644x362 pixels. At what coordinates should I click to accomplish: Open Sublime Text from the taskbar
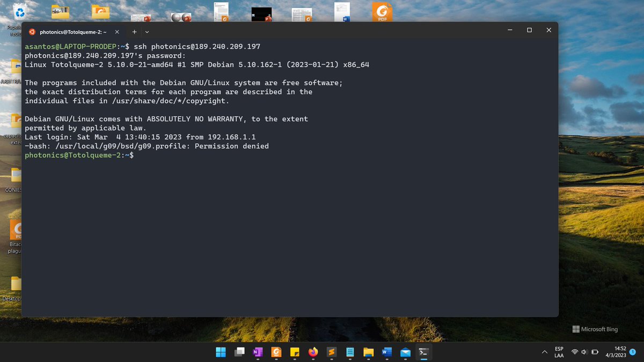tap(332, 352)
